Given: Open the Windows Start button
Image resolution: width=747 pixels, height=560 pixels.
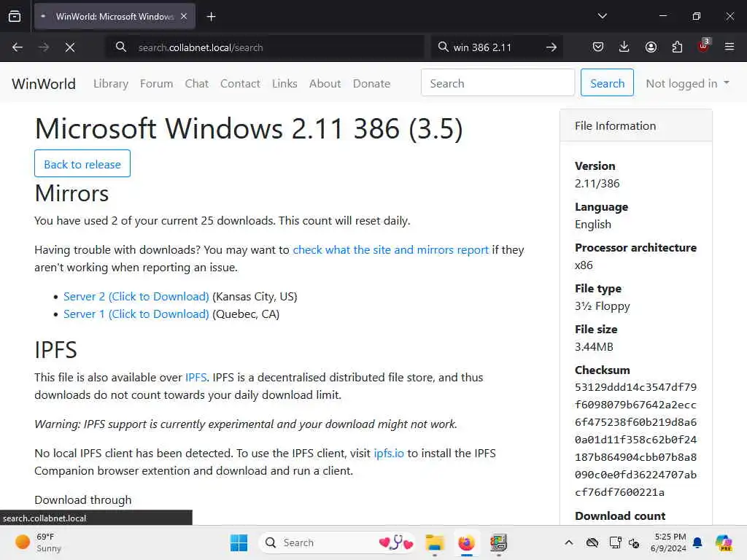Looking at the screenshot, I should coord(239,542).
